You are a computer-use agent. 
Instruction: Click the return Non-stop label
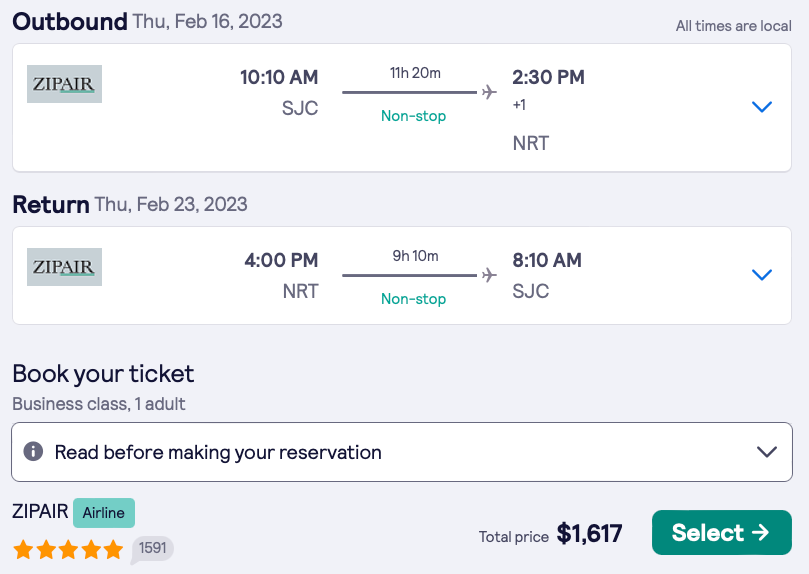[x=413, y=299]
